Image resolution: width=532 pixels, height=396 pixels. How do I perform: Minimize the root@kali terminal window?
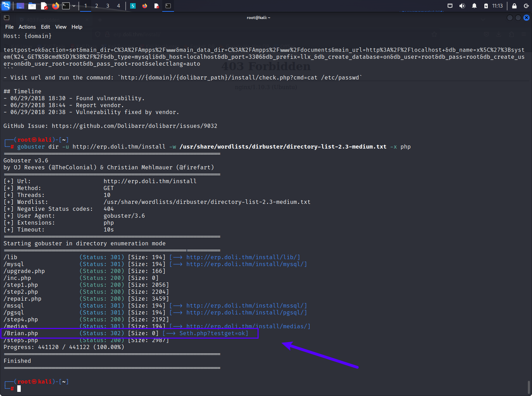510,18
